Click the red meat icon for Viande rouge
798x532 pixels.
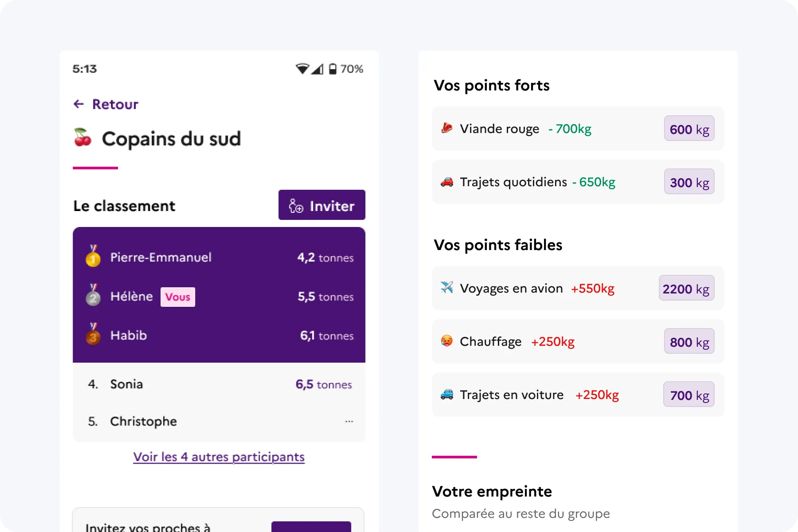click(447, 128)
